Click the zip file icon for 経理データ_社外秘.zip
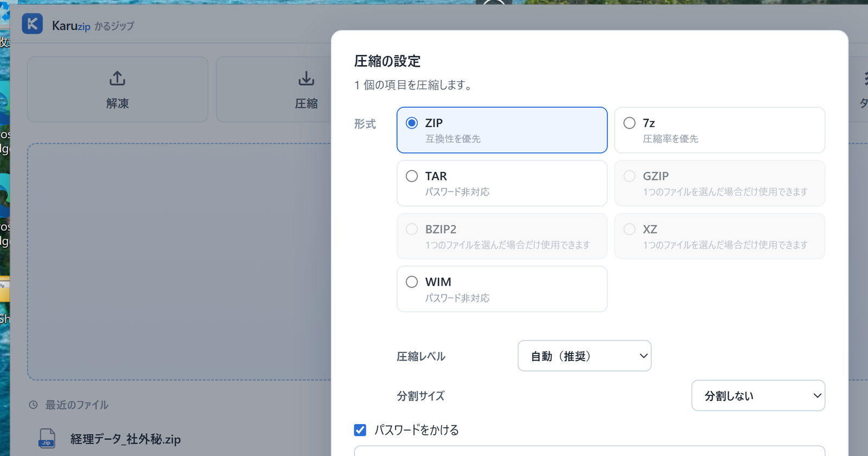This screenshot has height=456, width=868. (47, 439)
